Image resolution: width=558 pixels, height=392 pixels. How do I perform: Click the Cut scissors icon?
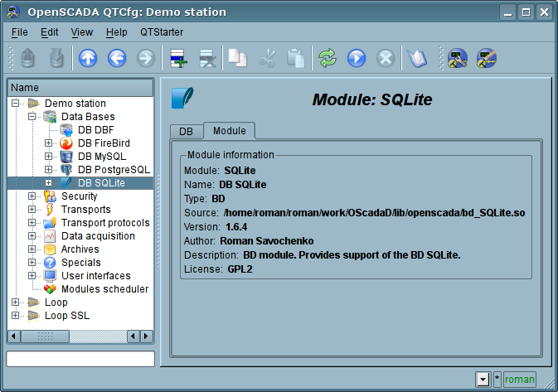pyautogui.click(x=267, y=58)
